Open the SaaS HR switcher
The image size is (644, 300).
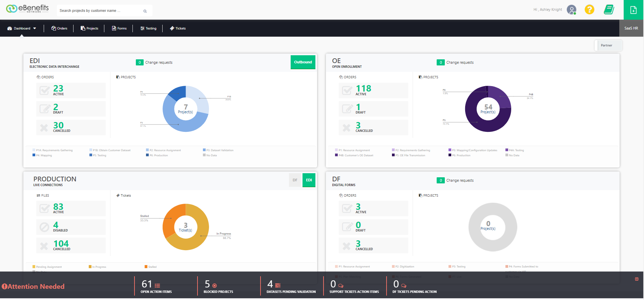pos(631,28)
